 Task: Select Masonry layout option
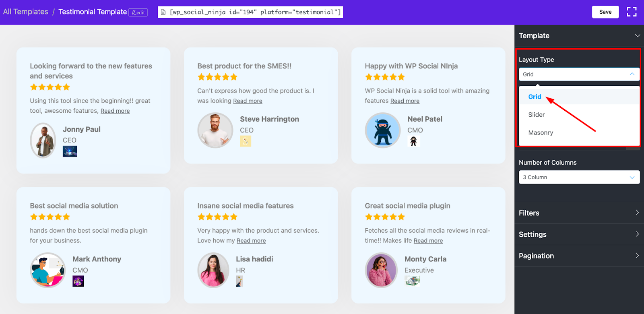(x=579, y=133)
